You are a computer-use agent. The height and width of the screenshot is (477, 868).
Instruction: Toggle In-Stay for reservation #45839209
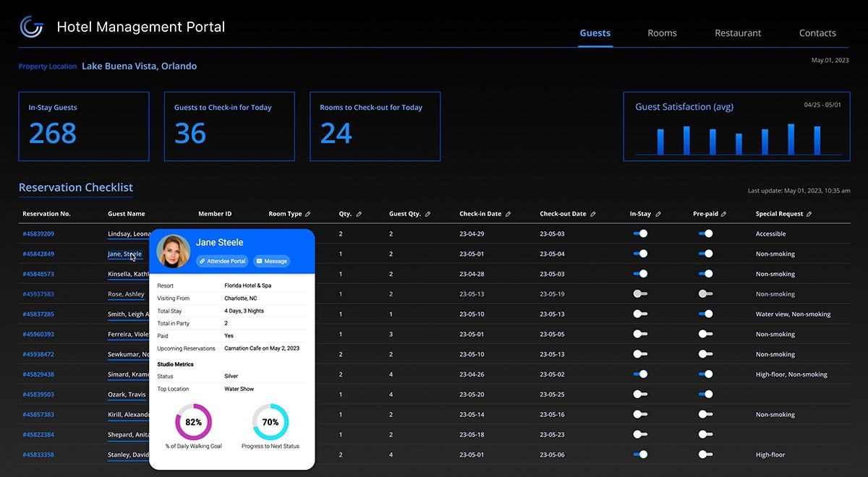[x=640, y=233]
